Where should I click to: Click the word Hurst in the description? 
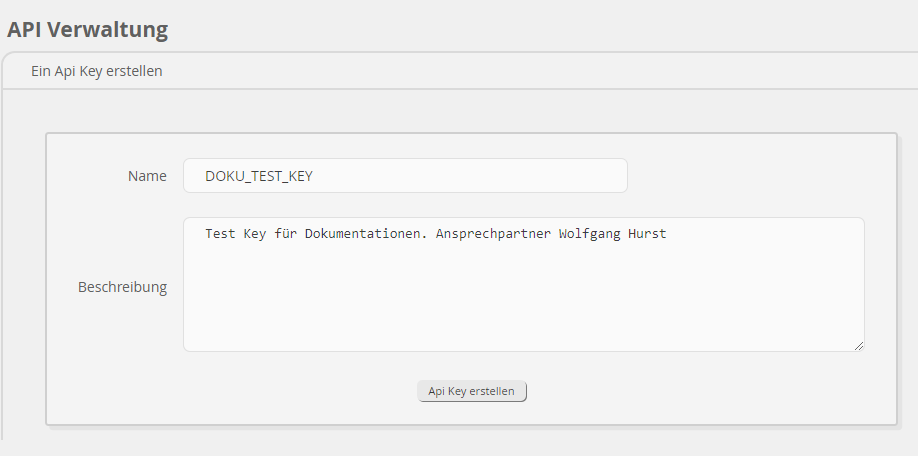coord(647,234)
